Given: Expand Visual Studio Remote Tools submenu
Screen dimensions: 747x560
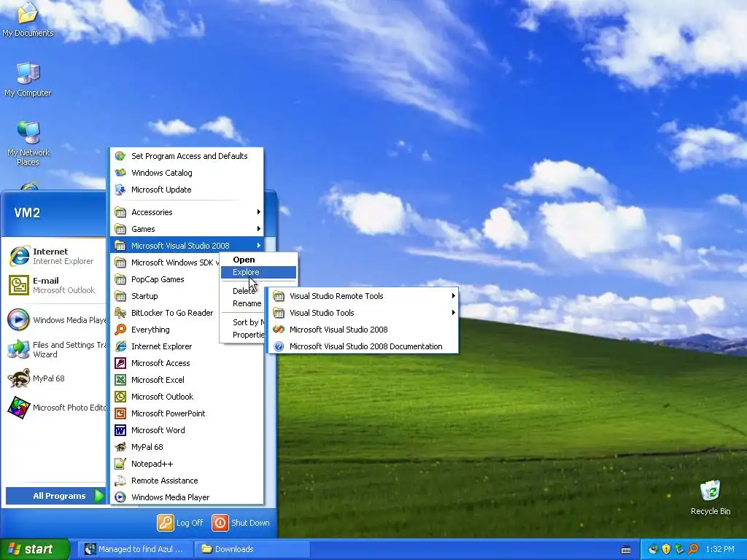Looking at the screenshot, I should [x=363, y=296].
